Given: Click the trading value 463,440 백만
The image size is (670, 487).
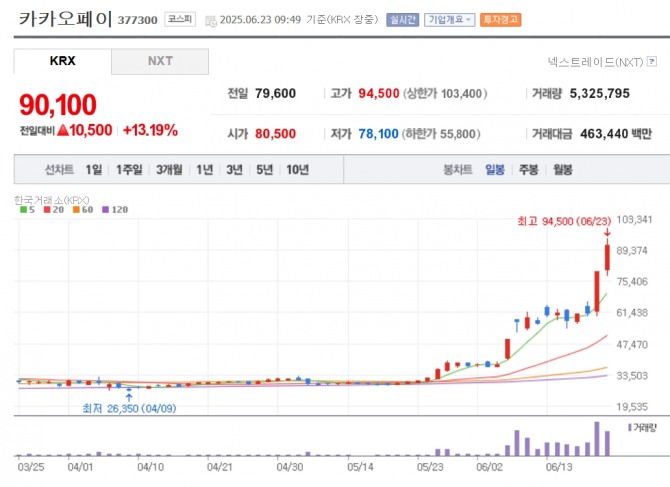Looking at the screenshot, I should (x=616, y=134).
